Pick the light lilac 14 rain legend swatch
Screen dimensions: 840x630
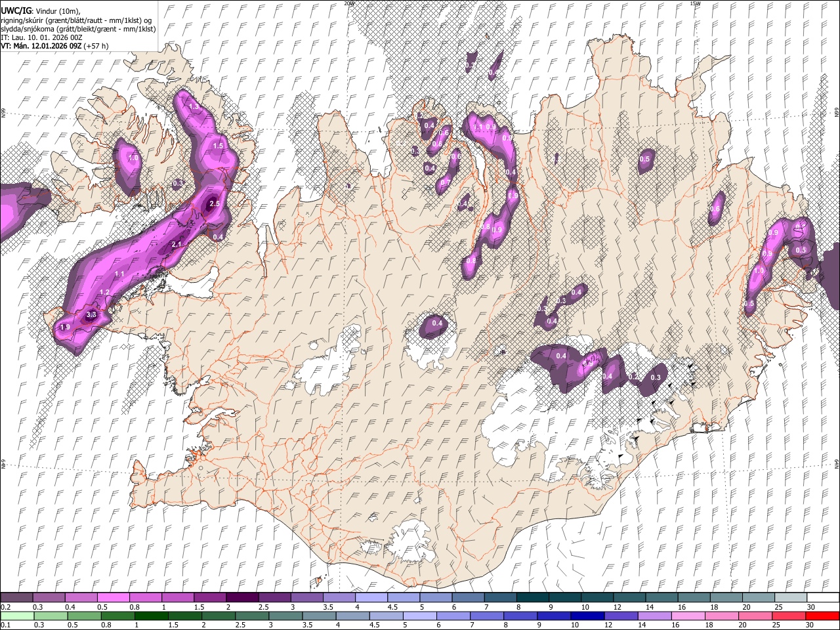coord(655,616)
